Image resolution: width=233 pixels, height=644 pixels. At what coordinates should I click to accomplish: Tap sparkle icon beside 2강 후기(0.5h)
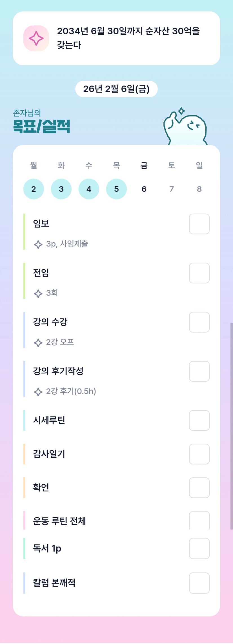point(38,392)
